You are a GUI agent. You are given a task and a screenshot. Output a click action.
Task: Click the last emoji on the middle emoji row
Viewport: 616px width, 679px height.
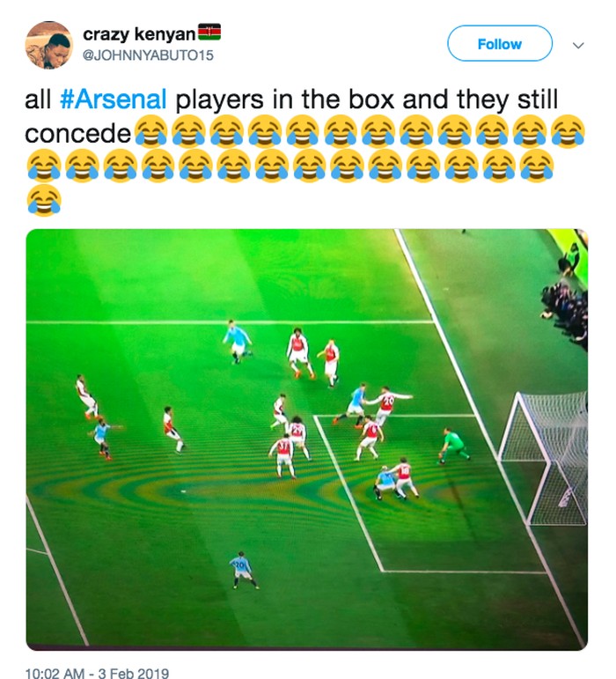537,166
